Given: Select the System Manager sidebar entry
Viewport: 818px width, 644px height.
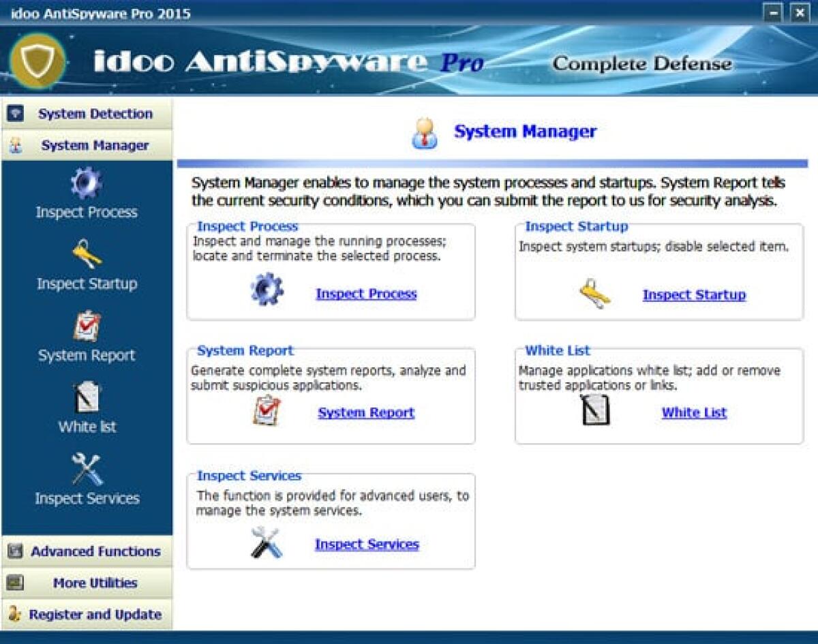Looking at the screenshot, I should pos(87,145).
